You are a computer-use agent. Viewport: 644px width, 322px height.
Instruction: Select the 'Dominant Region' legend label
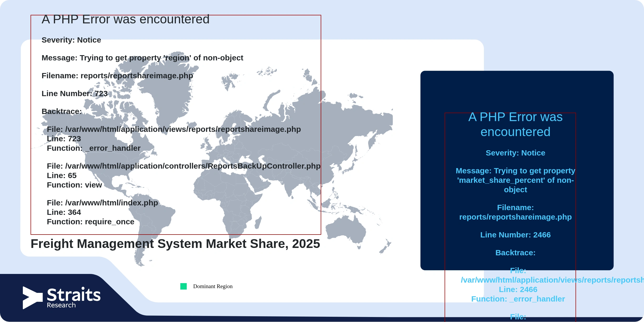pos(213,286)
